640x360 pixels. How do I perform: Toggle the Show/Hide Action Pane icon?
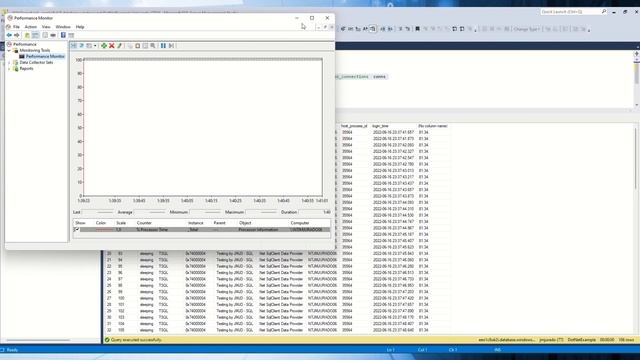pos(71,35)
